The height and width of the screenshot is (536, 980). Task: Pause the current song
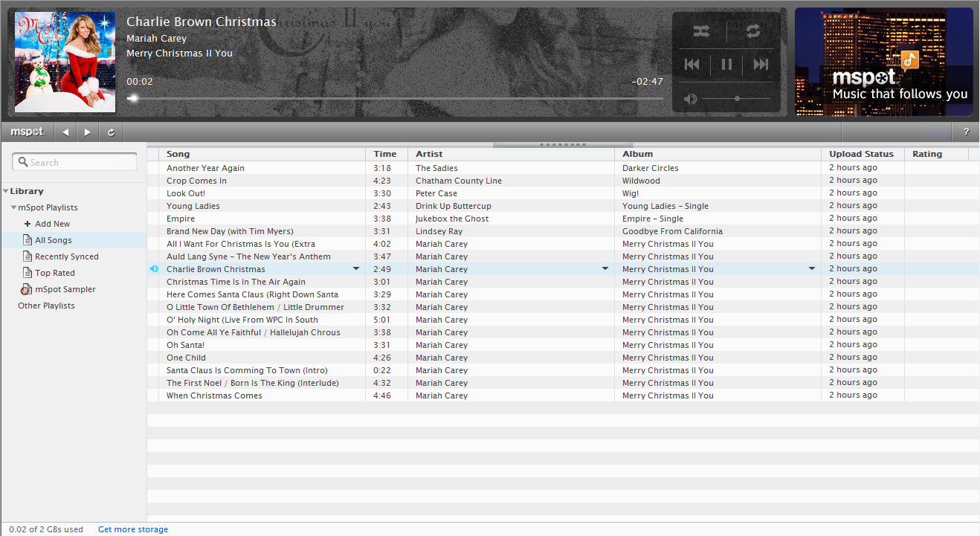(726, 65)
